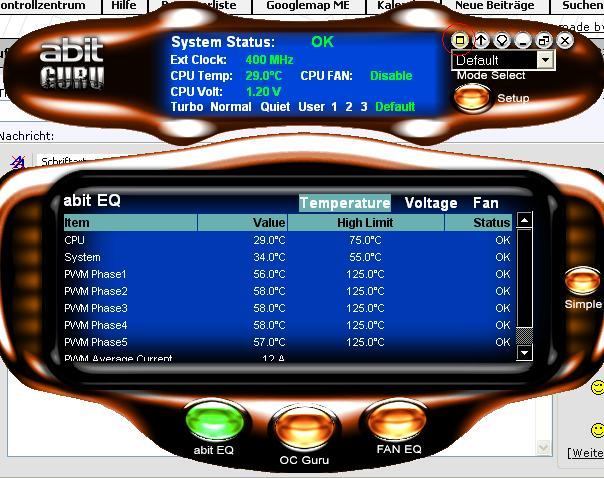Click the [Weite... link in forum page
Image resolution: width=604 pixels, height=478 pixels.
pyautogui.click(x=586, y=453)
